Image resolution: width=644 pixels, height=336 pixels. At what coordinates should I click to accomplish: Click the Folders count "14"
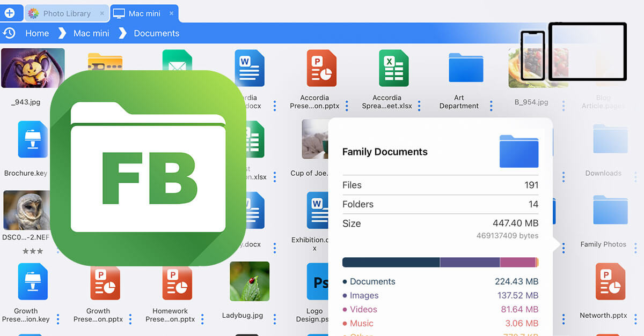coord(533,204)
